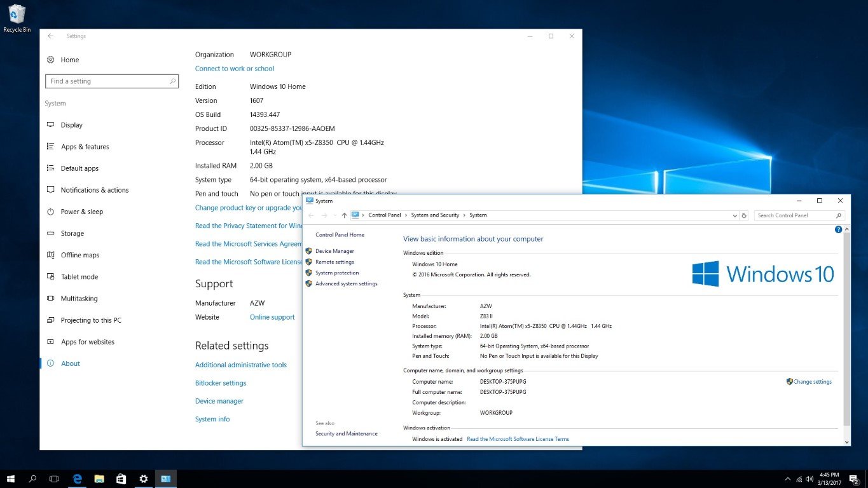Click the back arrow in System window
The height and width of the screenshot is (488, 868).
pos(311,215)
